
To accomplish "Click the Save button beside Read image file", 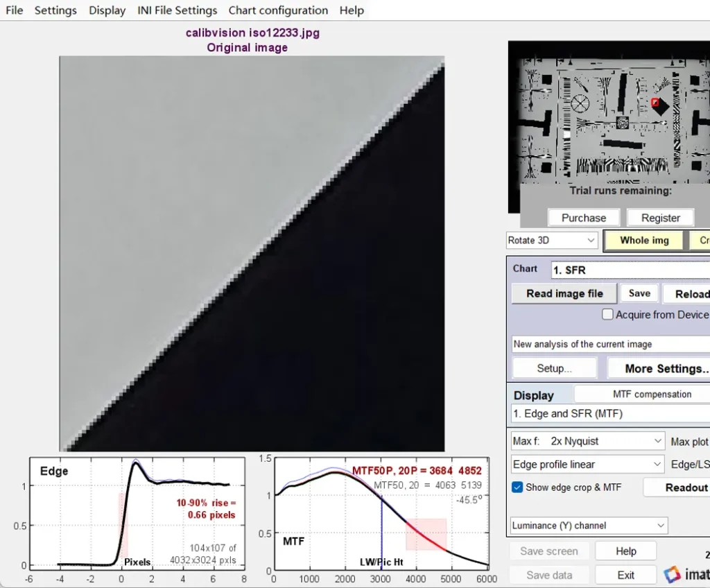I will click(639, 293).
